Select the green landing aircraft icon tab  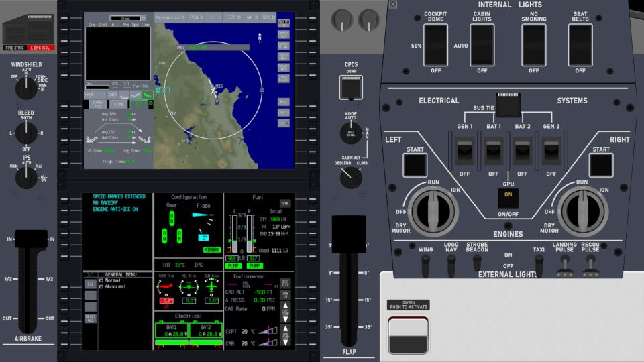click(x=147, y=95)
